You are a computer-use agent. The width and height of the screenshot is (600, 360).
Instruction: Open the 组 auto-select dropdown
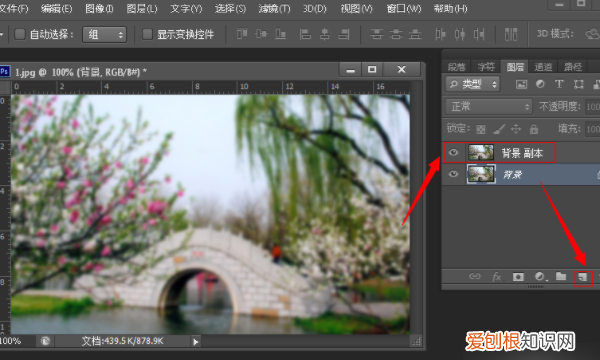(104, 35)
